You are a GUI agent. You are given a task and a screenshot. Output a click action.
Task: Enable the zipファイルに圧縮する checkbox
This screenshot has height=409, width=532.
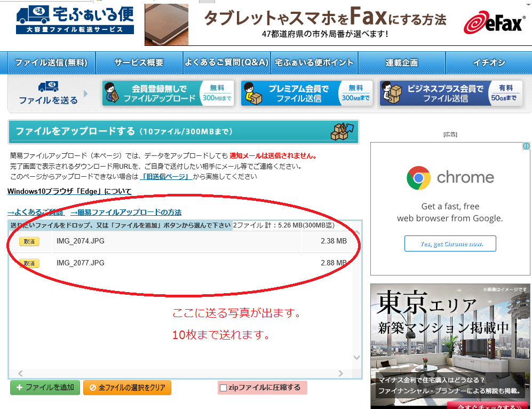point(224,388)
